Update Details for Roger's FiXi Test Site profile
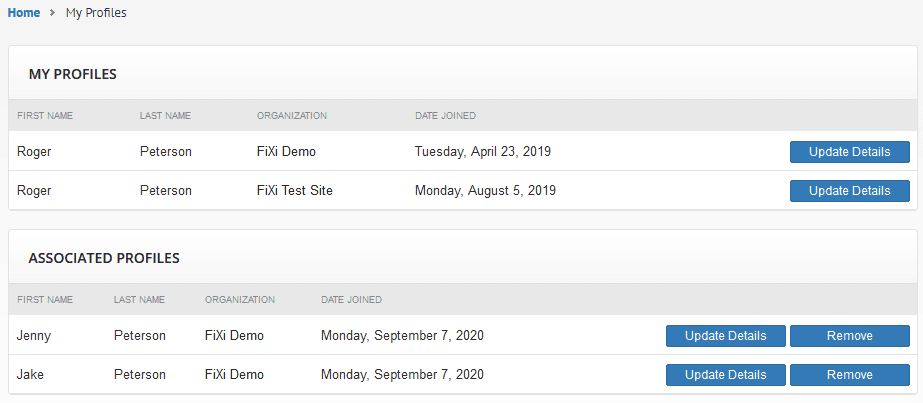Viewport: 923px width, 403px height. pyautogui.click(x=849, y=190)
